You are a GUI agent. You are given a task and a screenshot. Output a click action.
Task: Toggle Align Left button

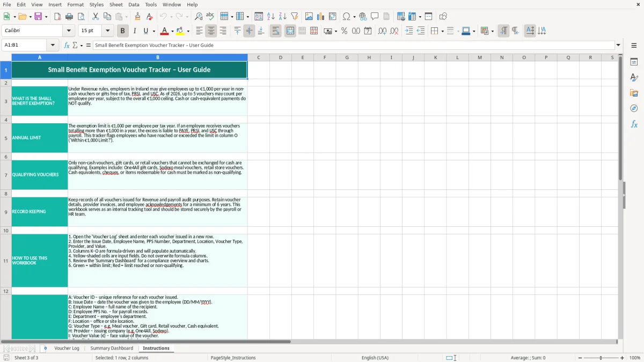(x=199, y=31)
